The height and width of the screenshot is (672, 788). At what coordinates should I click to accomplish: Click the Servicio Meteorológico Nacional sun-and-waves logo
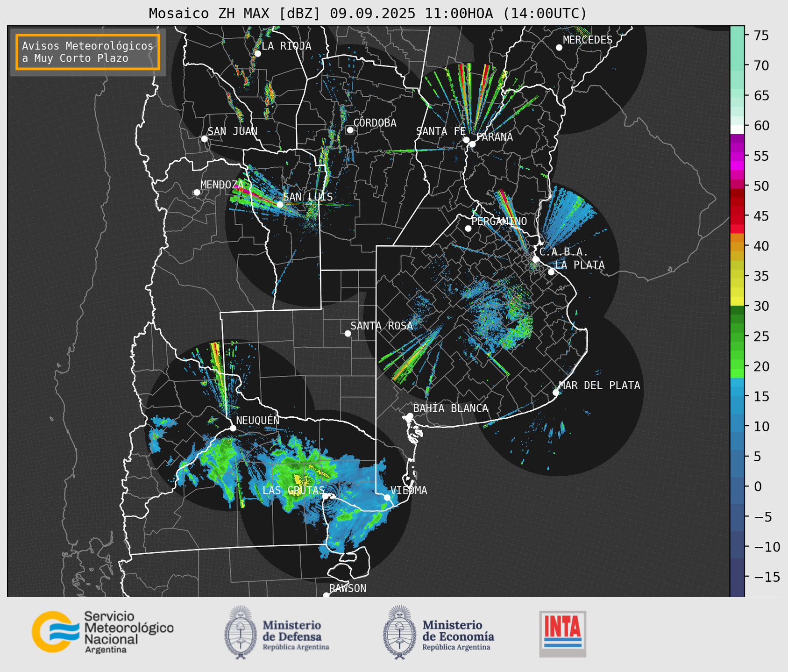(x=55, y=631)
